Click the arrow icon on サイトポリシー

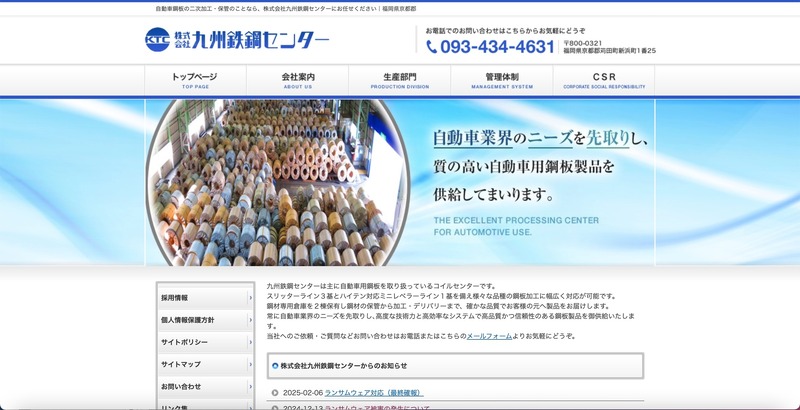[250, 342]
